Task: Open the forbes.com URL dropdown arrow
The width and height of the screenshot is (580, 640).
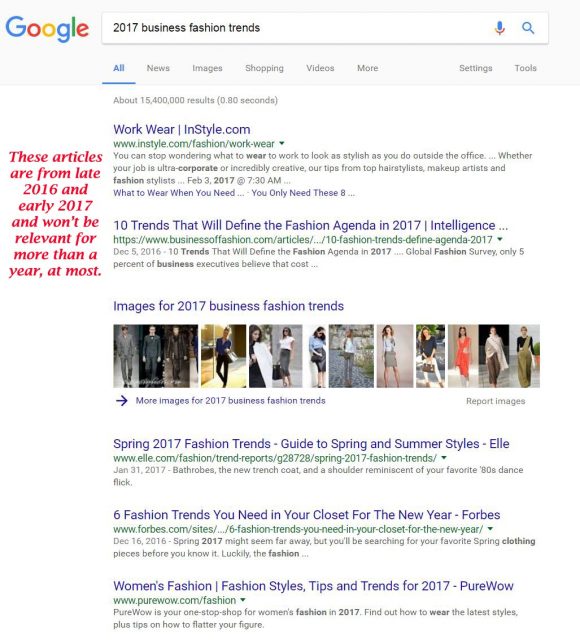Action: 490,529
